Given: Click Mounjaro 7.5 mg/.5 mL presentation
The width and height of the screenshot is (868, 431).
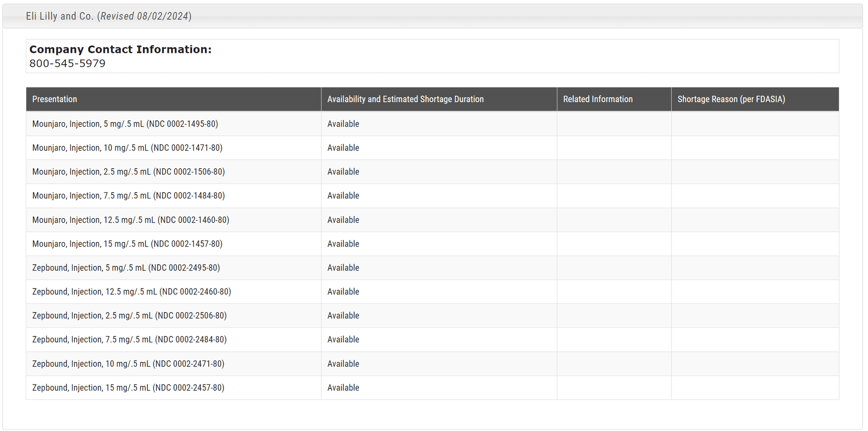Looking at the screenshot, I should [x=128, y=196].
